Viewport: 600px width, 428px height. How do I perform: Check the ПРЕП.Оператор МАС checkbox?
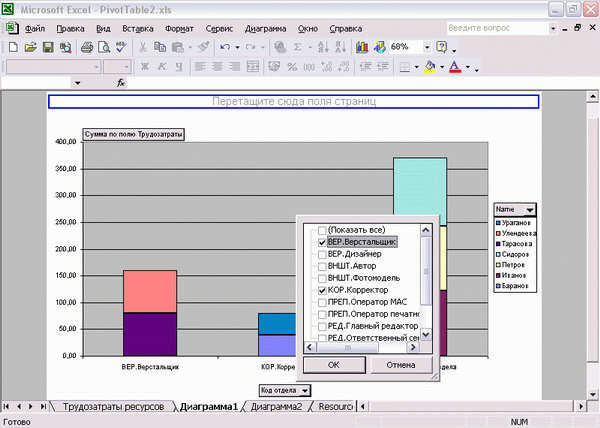pos(322,303)
